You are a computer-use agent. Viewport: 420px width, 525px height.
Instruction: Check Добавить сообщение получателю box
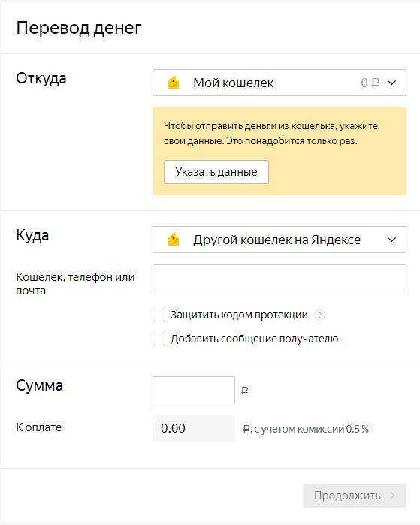click(x=159, y=339)
